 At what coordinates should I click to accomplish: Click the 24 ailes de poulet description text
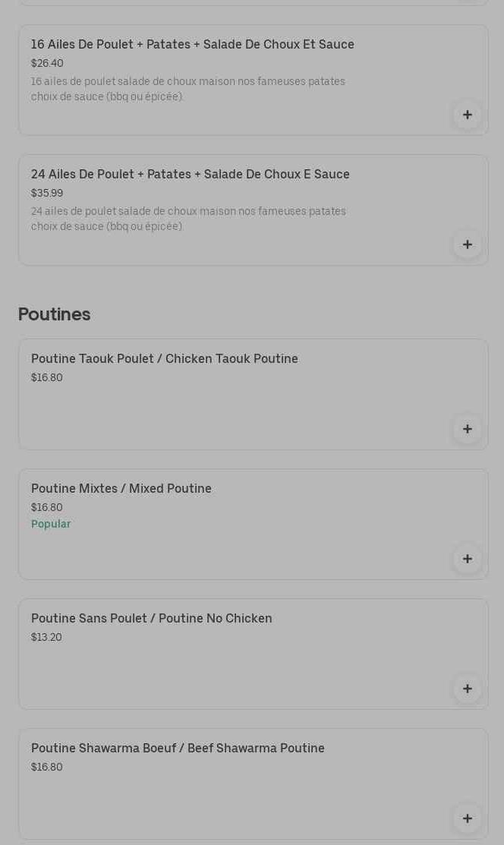[x=187, y=219]
